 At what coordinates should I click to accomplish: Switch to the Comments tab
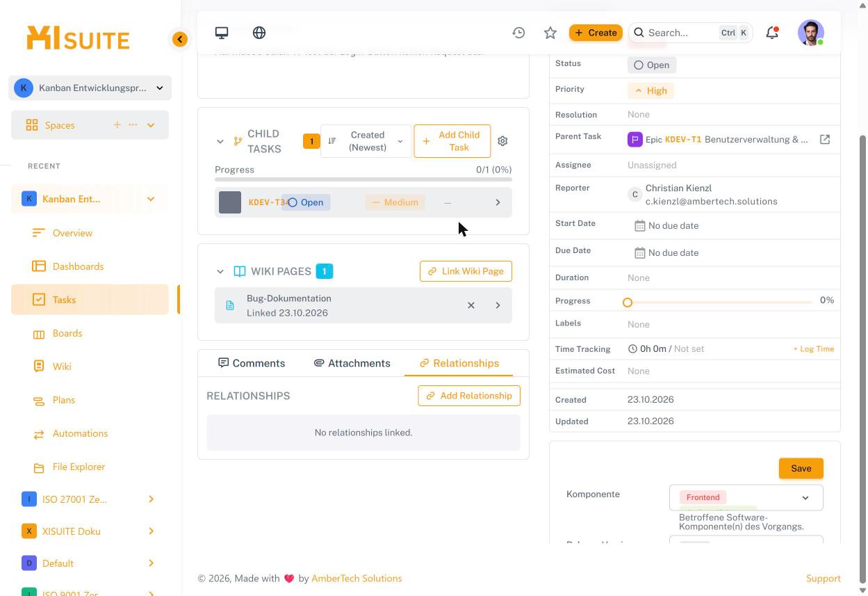point(252,363)
